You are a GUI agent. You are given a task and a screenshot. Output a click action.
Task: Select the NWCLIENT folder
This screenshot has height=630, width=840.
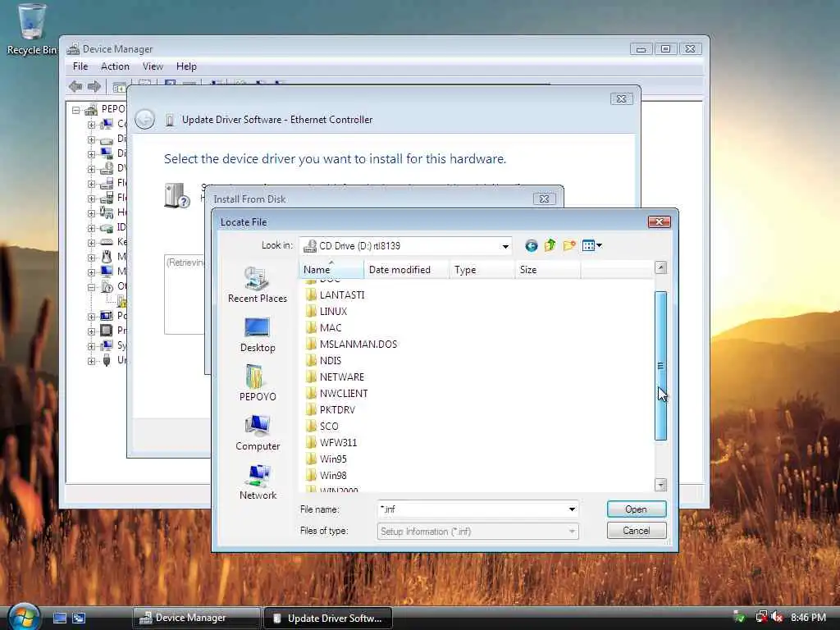336,394
